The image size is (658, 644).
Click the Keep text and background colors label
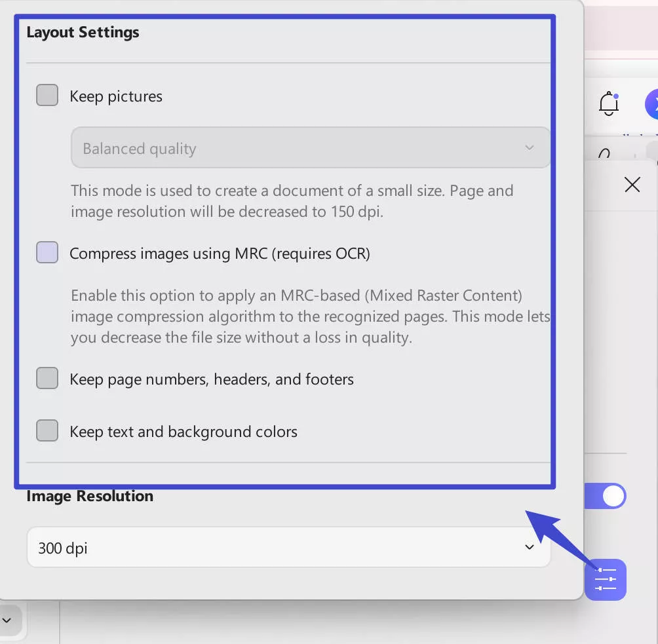click(184, 432)
